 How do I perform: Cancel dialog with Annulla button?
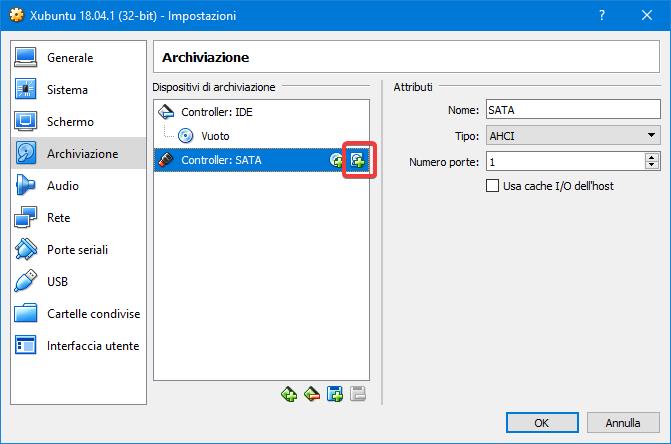pos(623,423)
